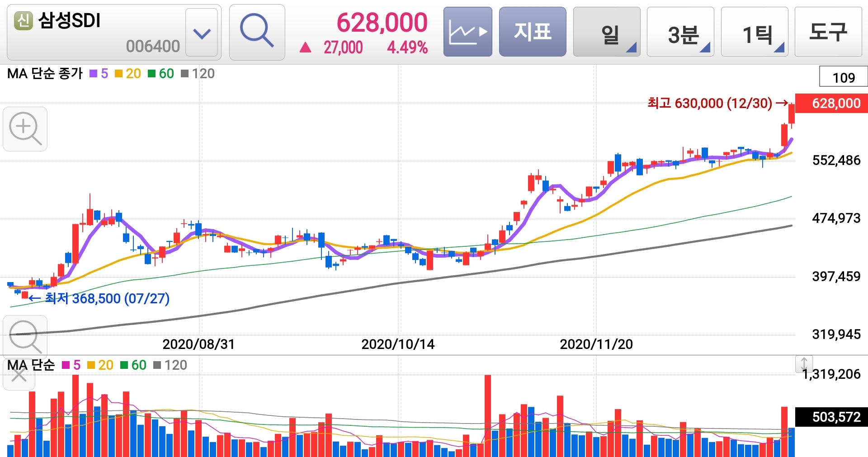Viewport: 868px width, 457px height.
Task: Click the volume MA 120 legend
Action: [170, 365]
